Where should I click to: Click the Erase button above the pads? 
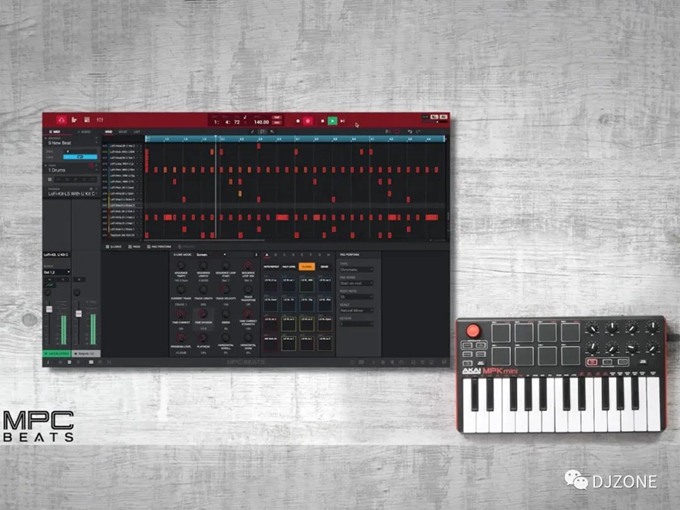click(x=324, y=267)
